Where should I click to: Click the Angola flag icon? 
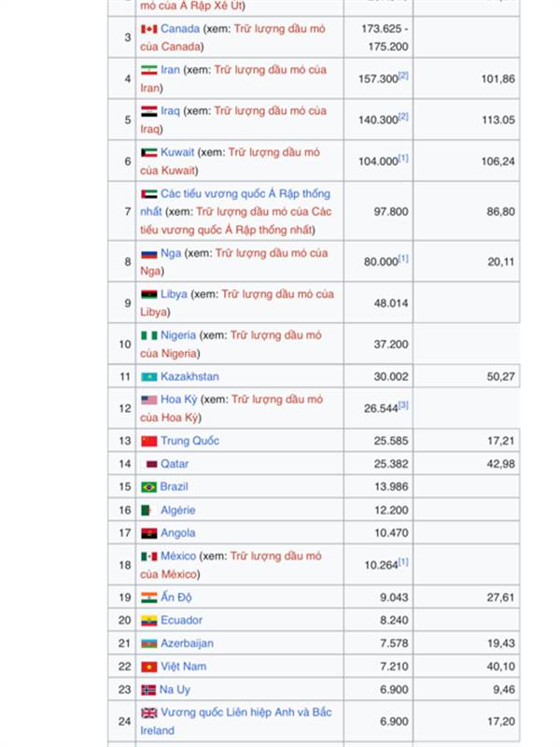click(148, 533)
